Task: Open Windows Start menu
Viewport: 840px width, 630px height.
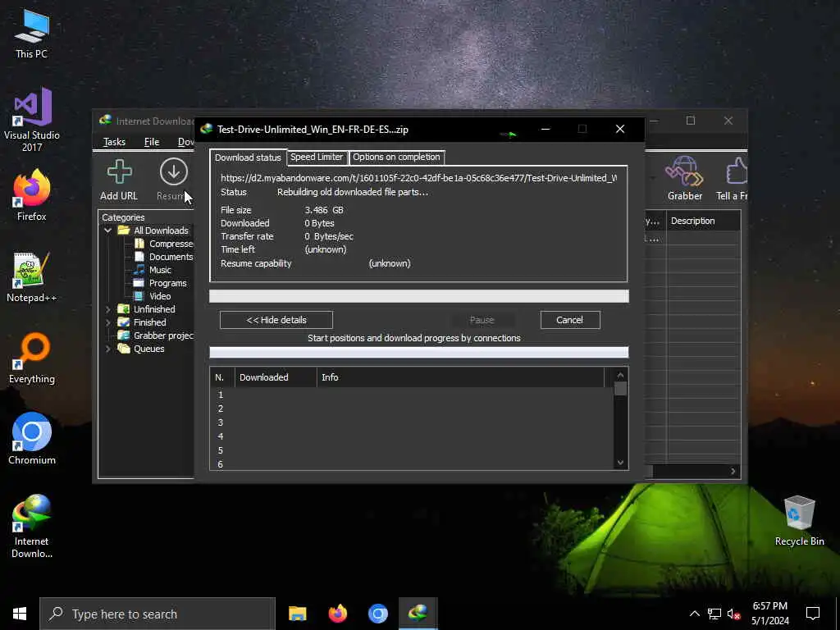Action: click(x=20, y=614)
